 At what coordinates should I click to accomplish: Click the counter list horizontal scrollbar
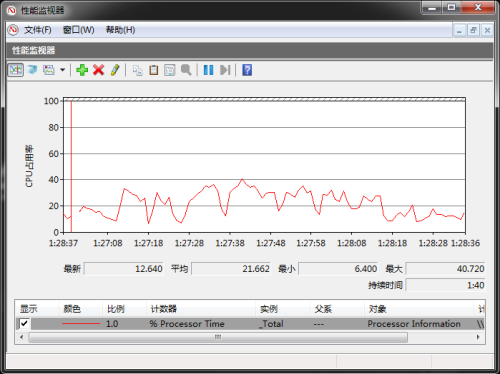[250, 337]
